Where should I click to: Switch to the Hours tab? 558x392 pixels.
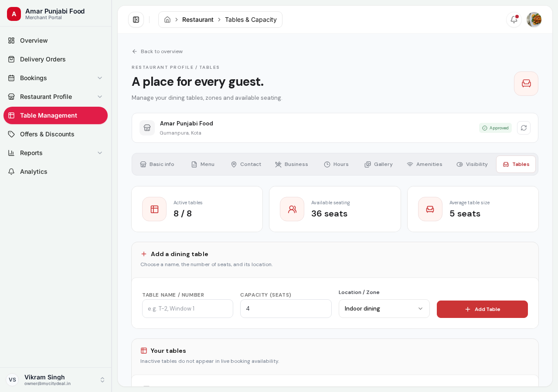pyautogui.click(x=336, y=164)
